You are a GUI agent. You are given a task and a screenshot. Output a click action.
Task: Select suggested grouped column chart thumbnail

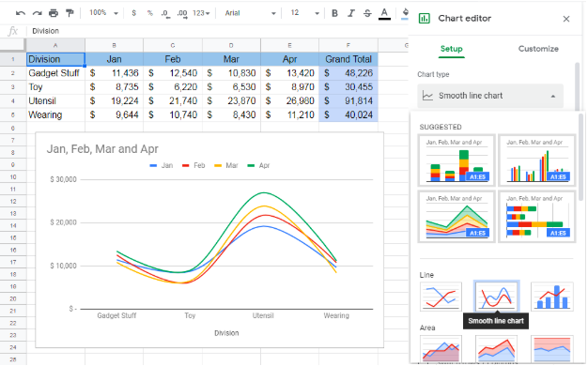(x=537, y=160)
